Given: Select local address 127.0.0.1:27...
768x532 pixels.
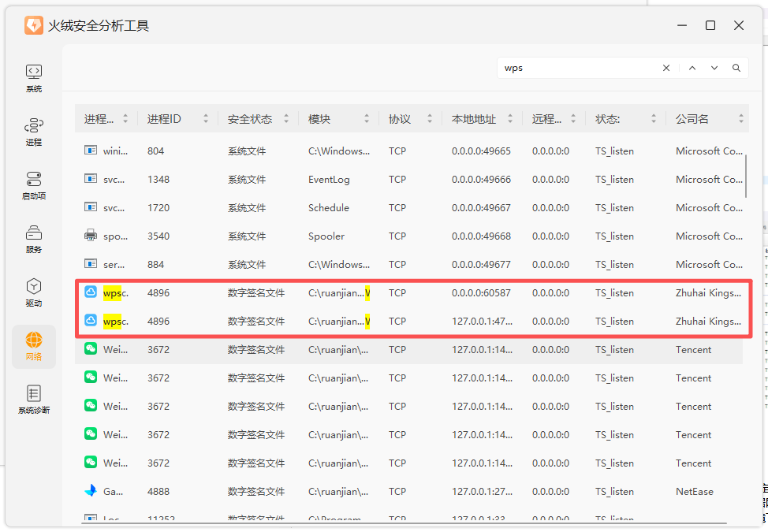Looking at the screenshot, I should 482,492.
